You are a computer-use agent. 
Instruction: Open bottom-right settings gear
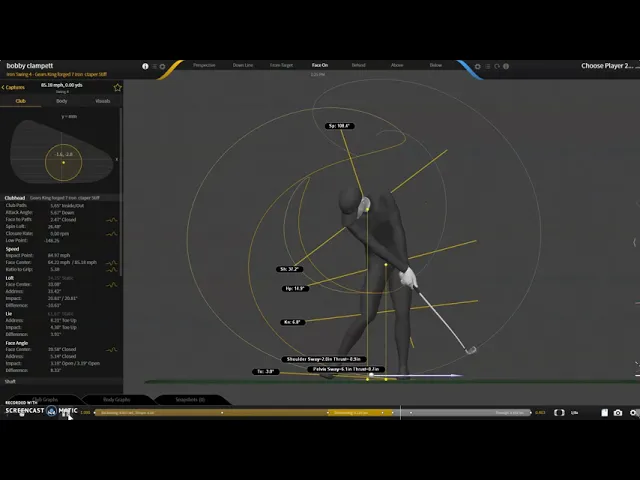633,413
